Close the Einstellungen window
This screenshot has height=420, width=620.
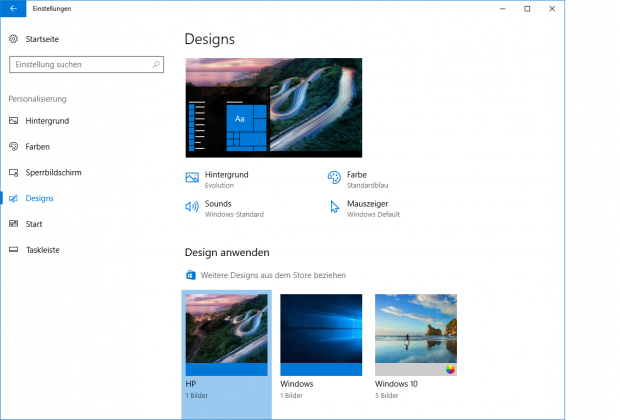[552, 8]
